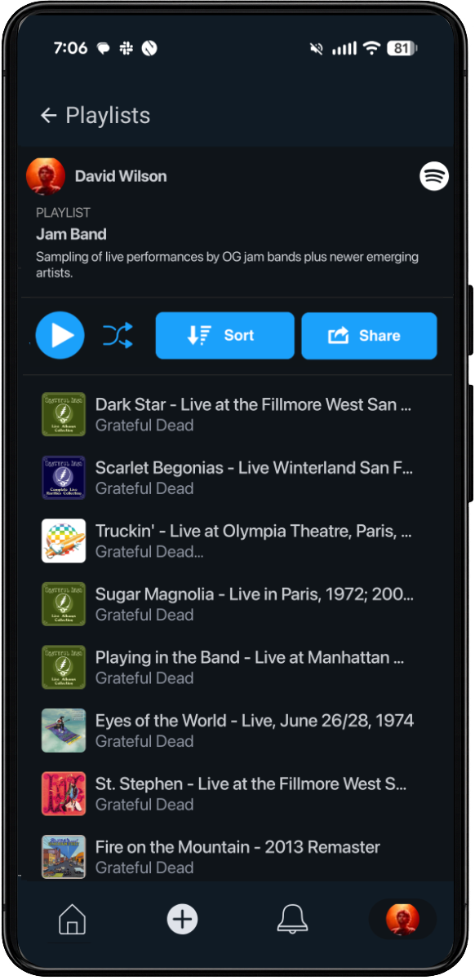Select the St. Stephen track title
Image resolution: width=475 pixels, height=980 pixels.
(x=251, y=784)
